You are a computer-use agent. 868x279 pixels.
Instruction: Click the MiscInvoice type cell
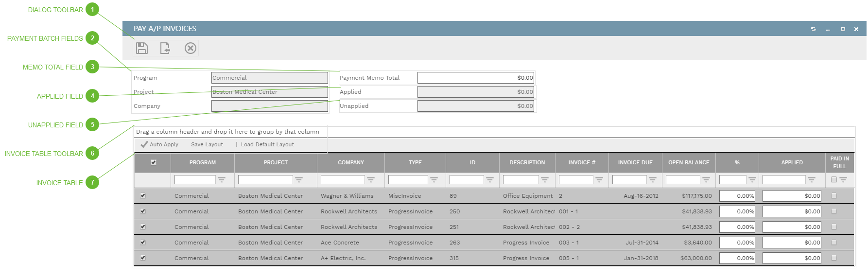[x=405, y=196]
